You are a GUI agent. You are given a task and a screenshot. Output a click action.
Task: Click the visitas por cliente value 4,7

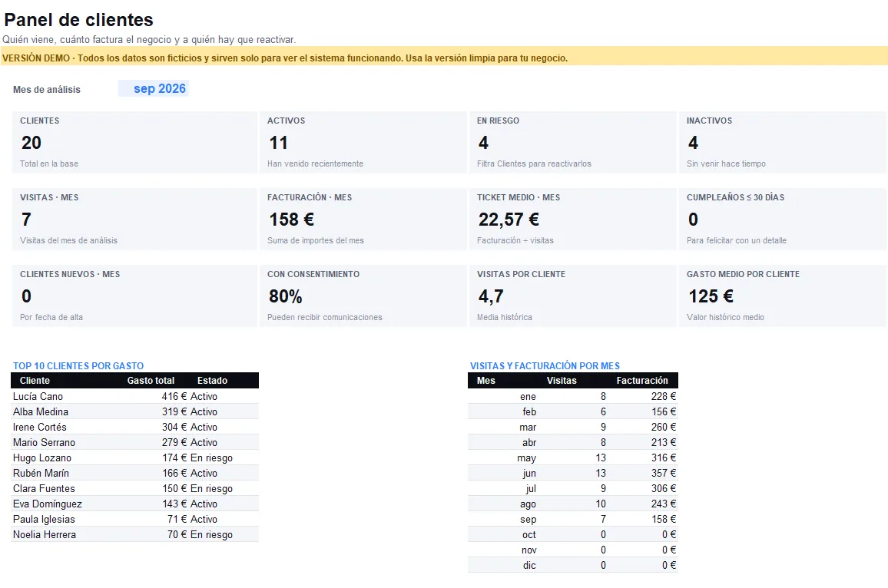tap(491, 296)
